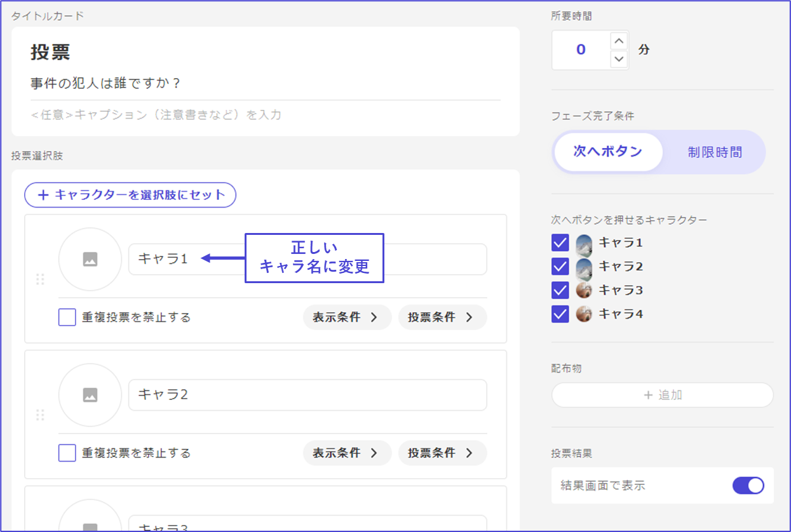Image resolution: width=791 pixels, height=532 pixels.
Task: Click the 追加 button under 配布物
Action: [662, 395]
